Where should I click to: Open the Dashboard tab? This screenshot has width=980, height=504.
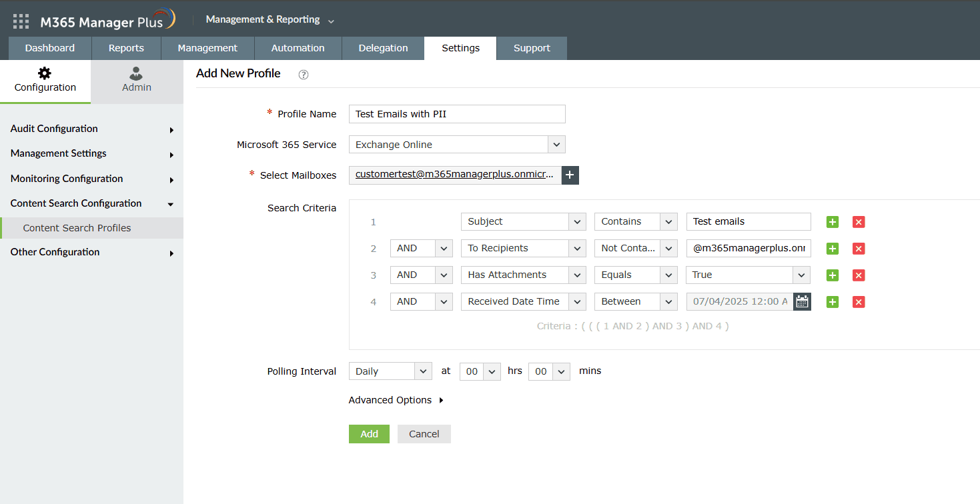point(50,48)
